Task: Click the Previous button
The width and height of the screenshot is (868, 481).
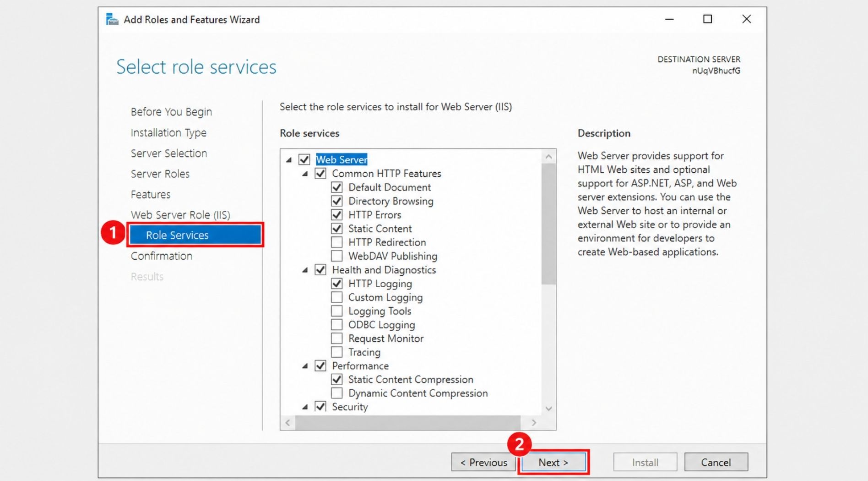Action: [483, 462]
